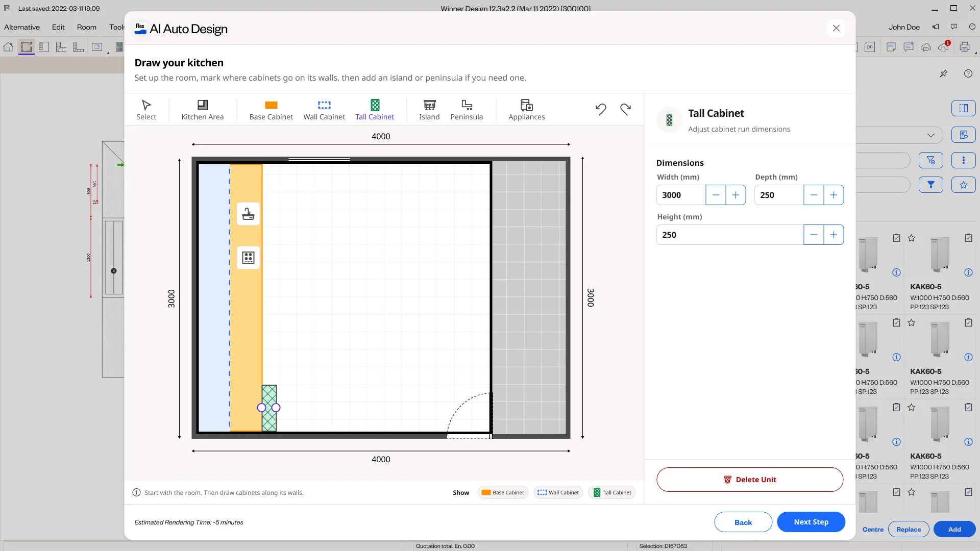Image resolution: width=980 pixels, height=551 pixels.
Task: Open the Alternative menu
Action: click(22, 27)
